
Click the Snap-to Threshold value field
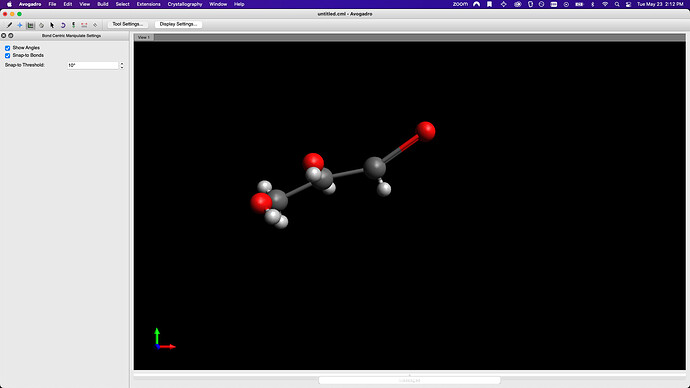pyautogui.click(x=93, y=65)
